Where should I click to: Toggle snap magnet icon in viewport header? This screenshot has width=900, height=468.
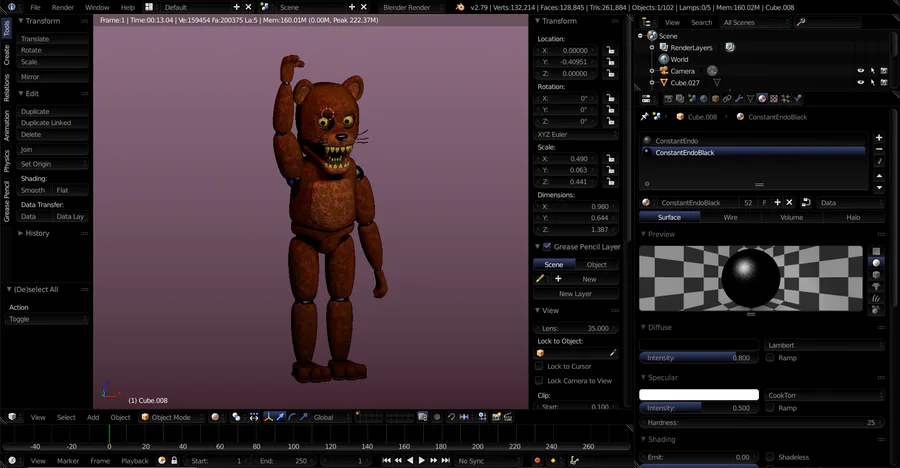(452, 417)
